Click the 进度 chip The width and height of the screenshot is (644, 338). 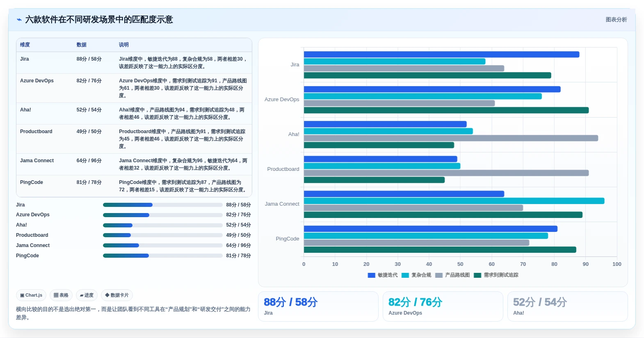pyautogui.click(x=87, y=295)
